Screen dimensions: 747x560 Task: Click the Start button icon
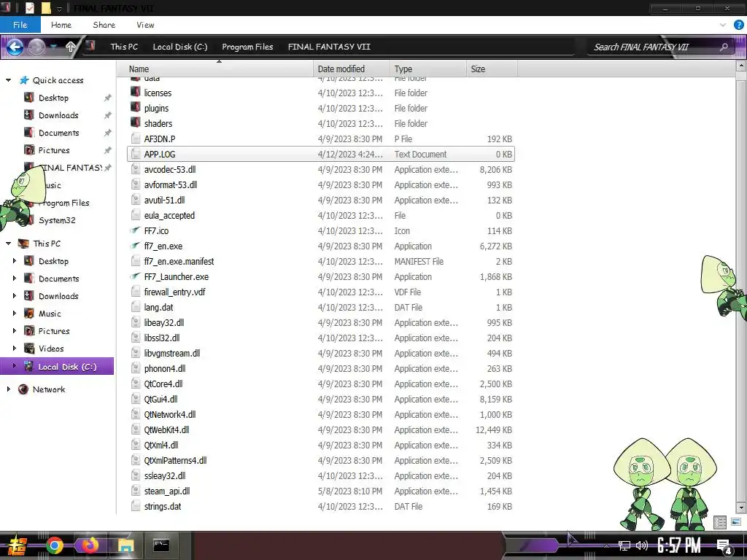16,546
